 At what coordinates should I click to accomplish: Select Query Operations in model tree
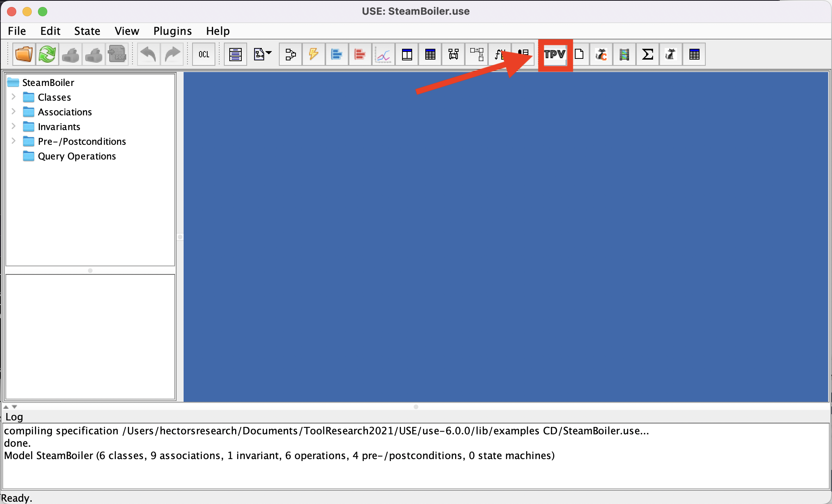[x=77, y=156]
